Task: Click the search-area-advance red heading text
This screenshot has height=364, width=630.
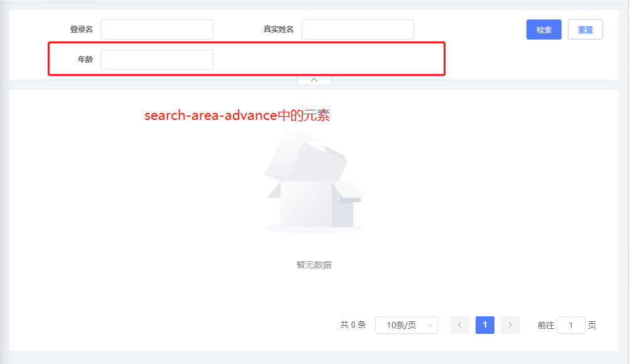Action: click(x=237, y=115)
